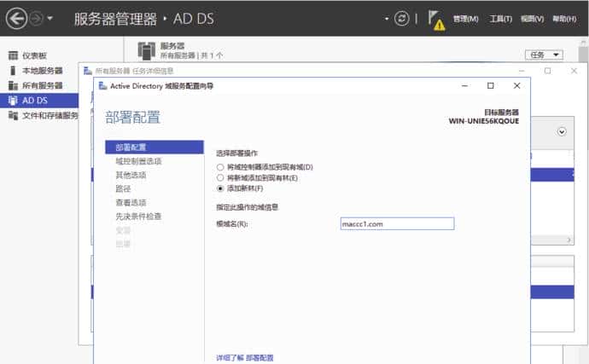Viewport: 589px width, 364px height.
Task: Go back with the Server Manager back arrow
Action: (x=16, y=19)
